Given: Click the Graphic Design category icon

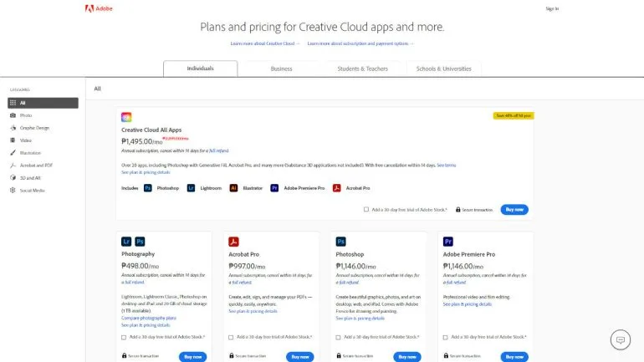Looking at the screenshot, I should tap(13, 128).
